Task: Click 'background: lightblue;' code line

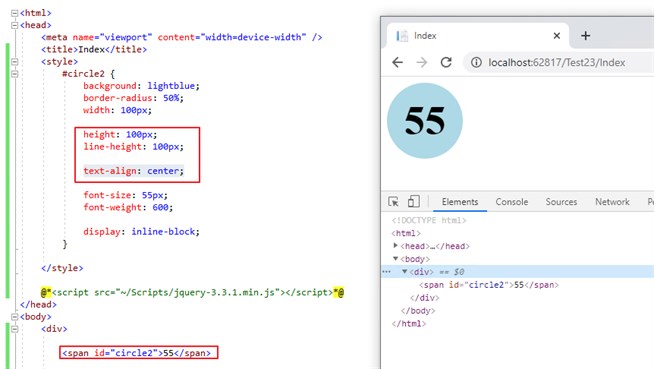Action: point(141,86)
